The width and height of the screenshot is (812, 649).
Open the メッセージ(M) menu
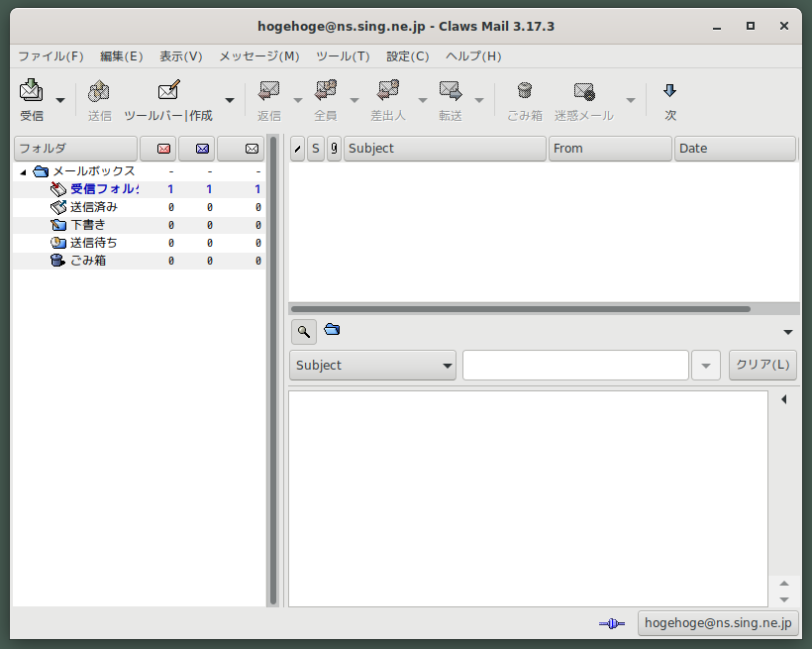[258, 56]
